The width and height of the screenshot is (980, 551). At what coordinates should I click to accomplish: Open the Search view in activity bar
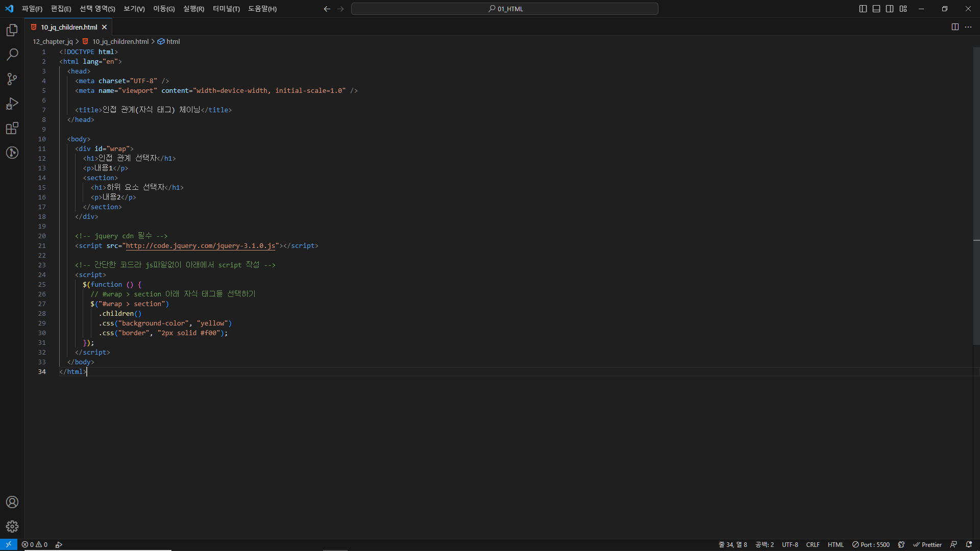[x=12, y=55]
